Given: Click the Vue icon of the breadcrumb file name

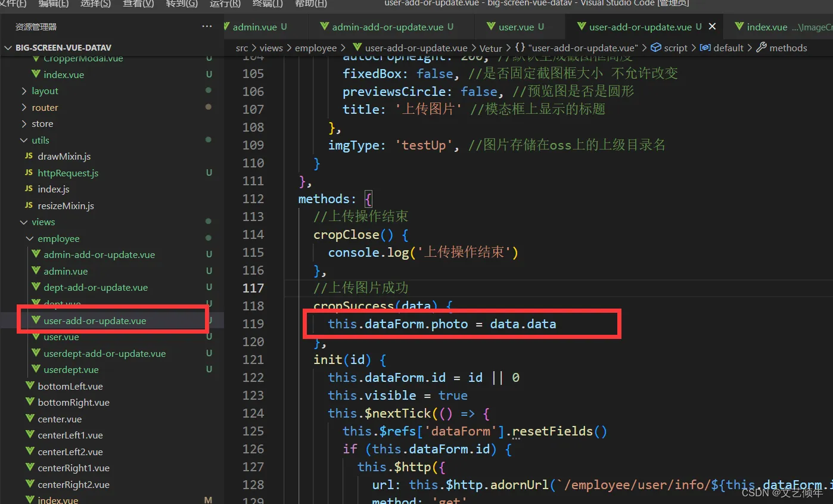Looking at the screenshot, I should 358,48.
